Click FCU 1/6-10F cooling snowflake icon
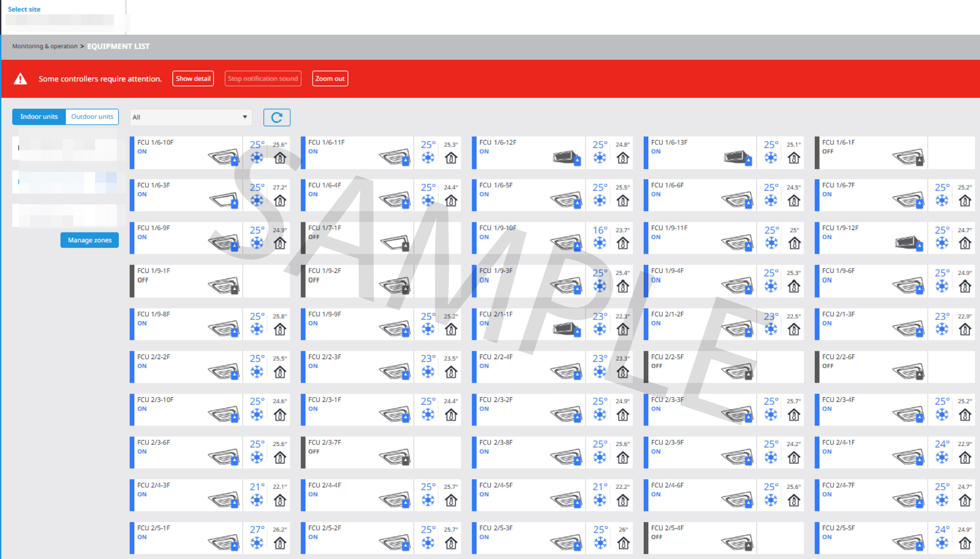 pos(256,158)
